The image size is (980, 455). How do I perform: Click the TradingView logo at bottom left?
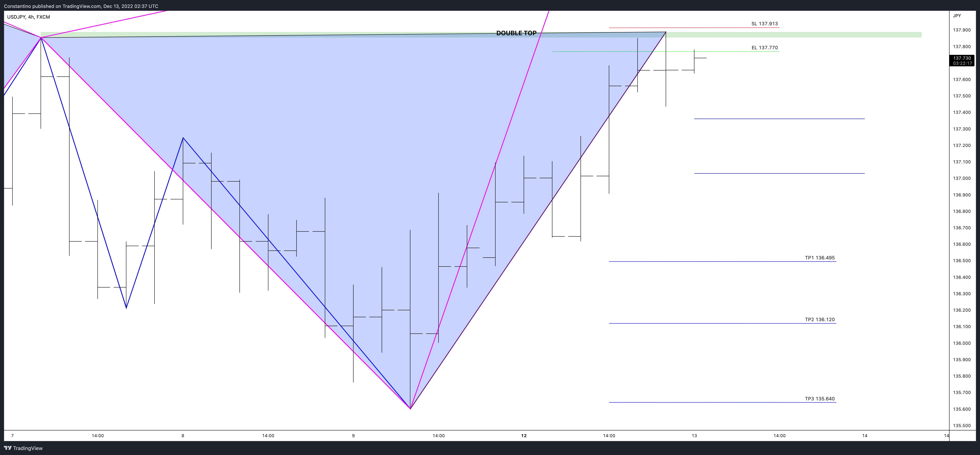[23, 448]
